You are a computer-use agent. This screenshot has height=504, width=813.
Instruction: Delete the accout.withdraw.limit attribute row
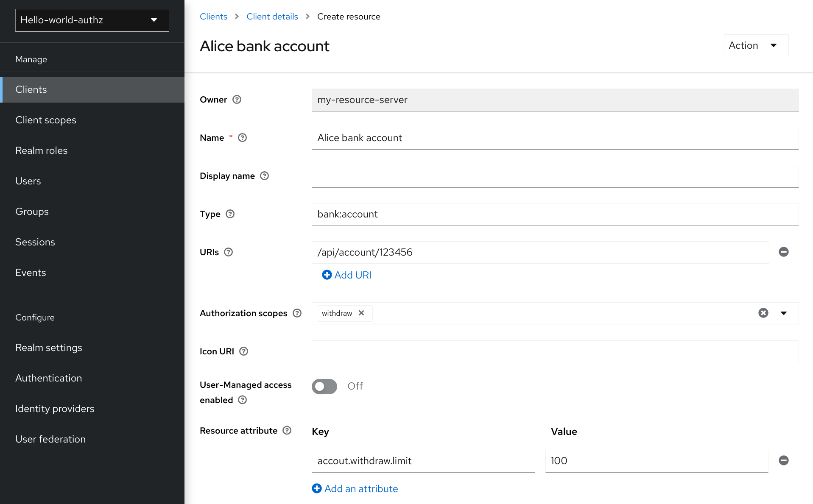coord(783,461)
